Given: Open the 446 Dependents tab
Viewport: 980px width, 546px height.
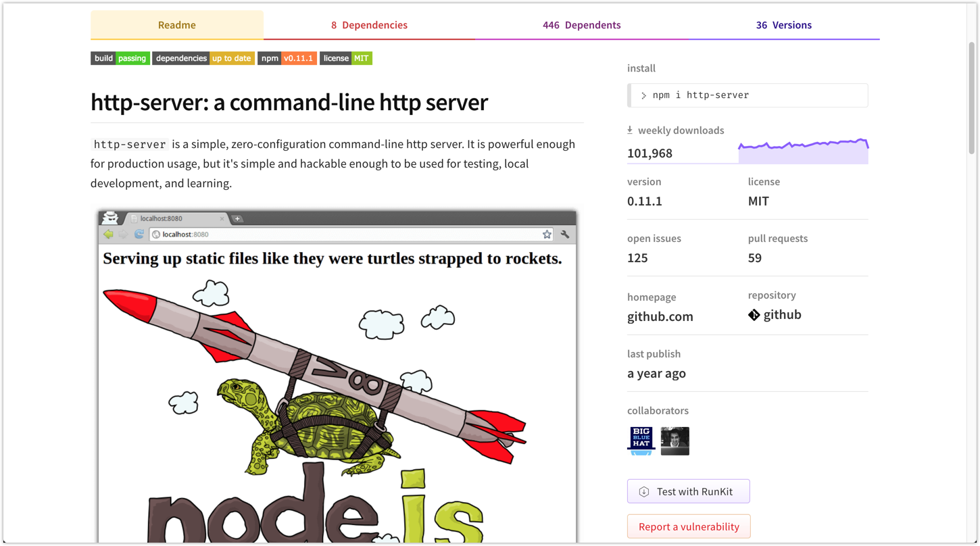Looking at the screenshot, I should 581,25.
